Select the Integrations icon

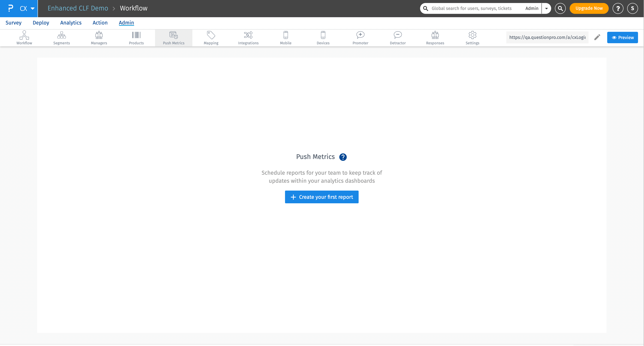[248, 38]
